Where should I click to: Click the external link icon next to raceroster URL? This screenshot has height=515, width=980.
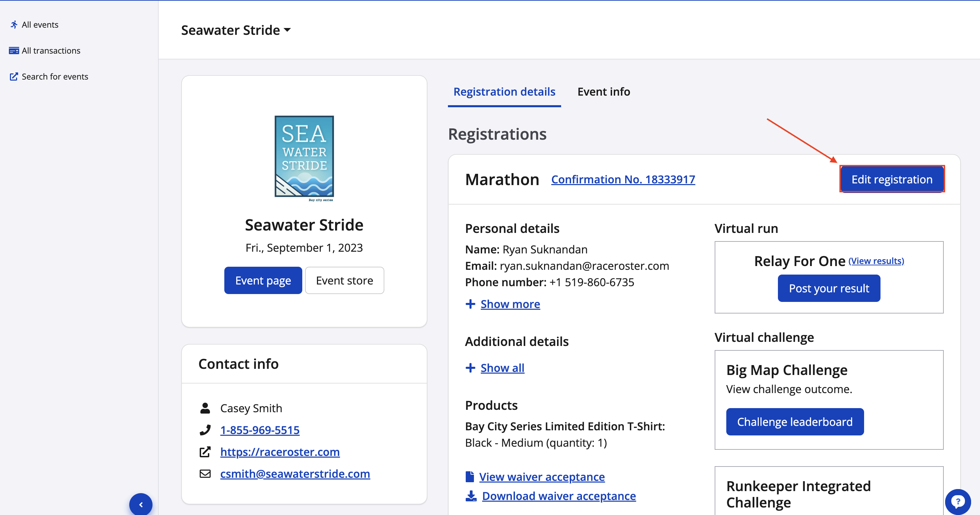(x=205, y=452)
